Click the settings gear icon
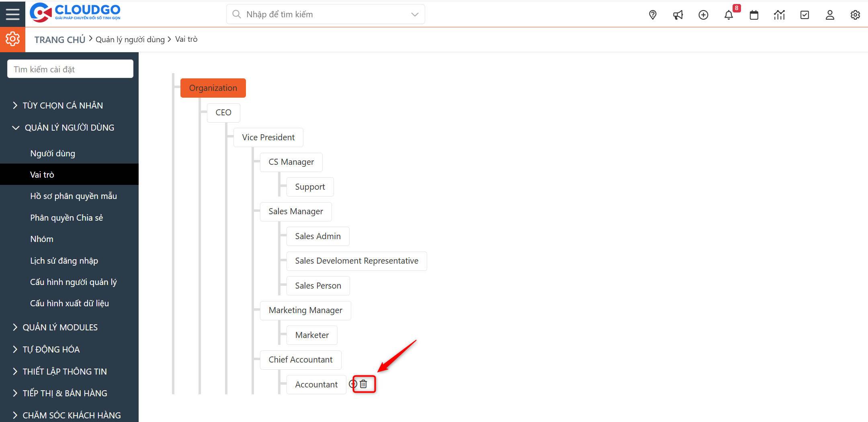The height and width of the screenshot is (422, 868). coord(855,14)
